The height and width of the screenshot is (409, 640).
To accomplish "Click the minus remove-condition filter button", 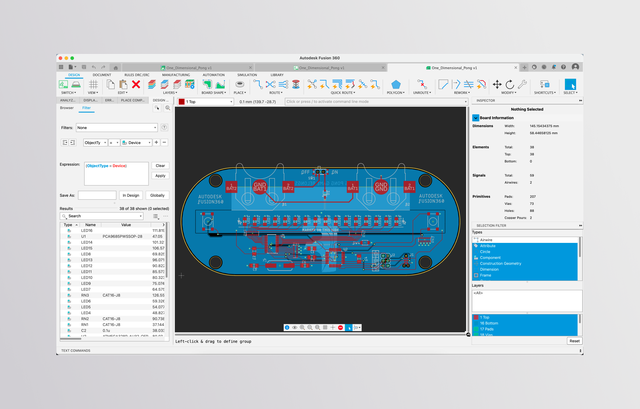I will [164, 142].
